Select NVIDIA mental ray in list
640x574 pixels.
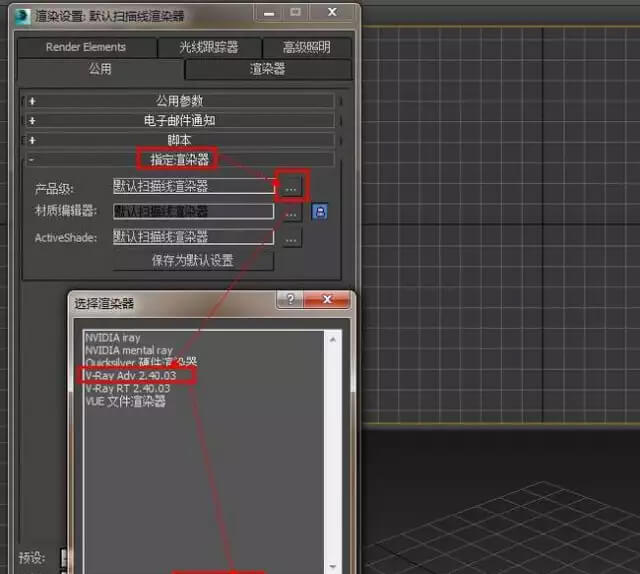pyautogui.click(x=129, y=350)
